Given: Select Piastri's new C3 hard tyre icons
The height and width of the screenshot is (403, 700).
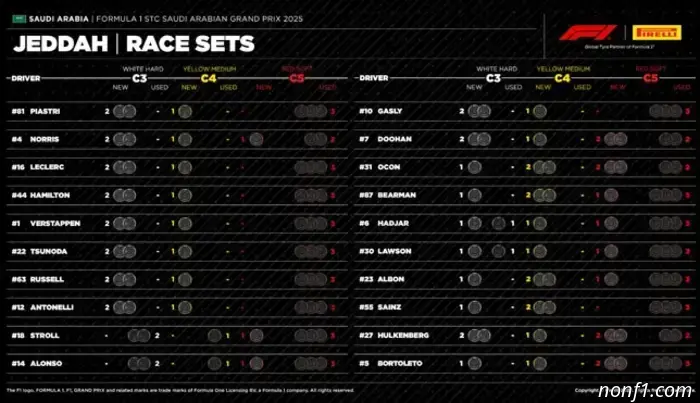Looking at the screenshot, I should [124, 111].
